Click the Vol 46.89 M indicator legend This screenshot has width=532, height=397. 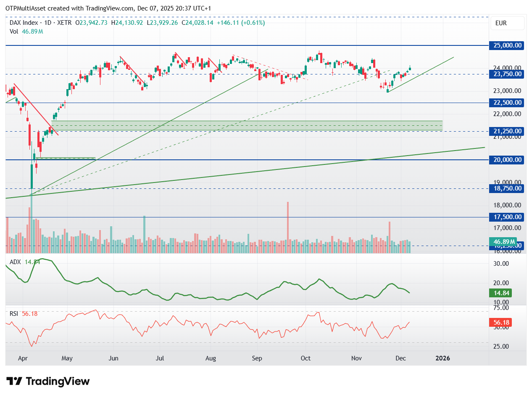point(26,32)
